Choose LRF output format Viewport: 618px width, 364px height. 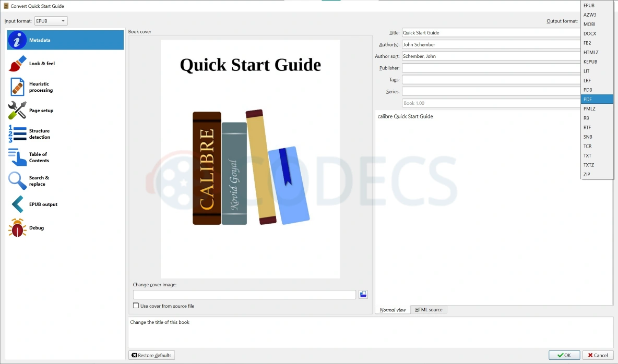point(597,80)
